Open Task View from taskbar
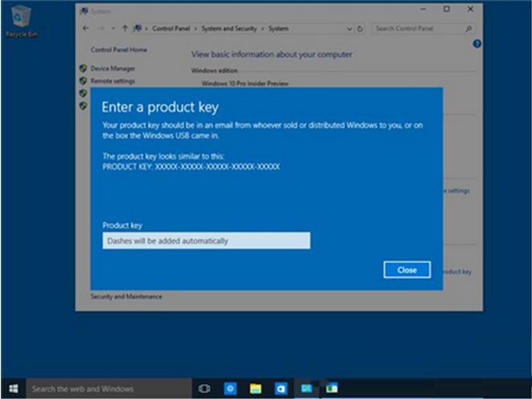532x399 pixels. tap(204, 389)
